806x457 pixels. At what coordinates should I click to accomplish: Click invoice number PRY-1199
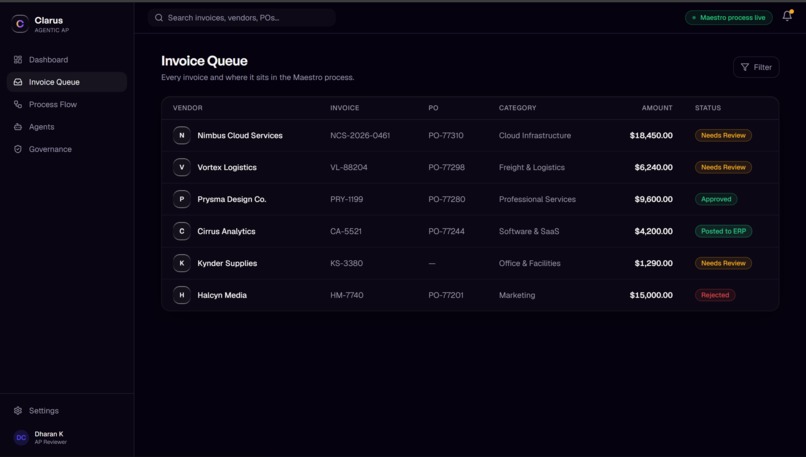coord(346,199)
